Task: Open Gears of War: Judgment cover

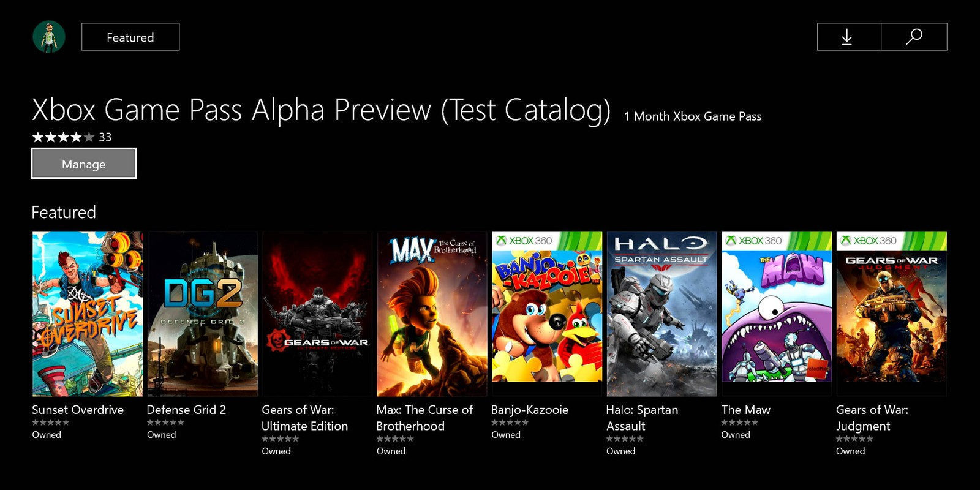Action: coord(891,314)
